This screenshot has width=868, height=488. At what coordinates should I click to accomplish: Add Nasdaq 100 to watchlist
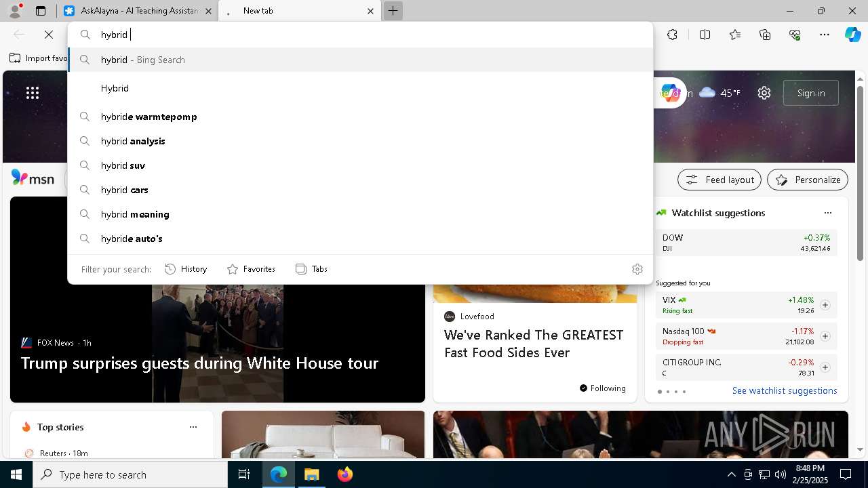825,336
